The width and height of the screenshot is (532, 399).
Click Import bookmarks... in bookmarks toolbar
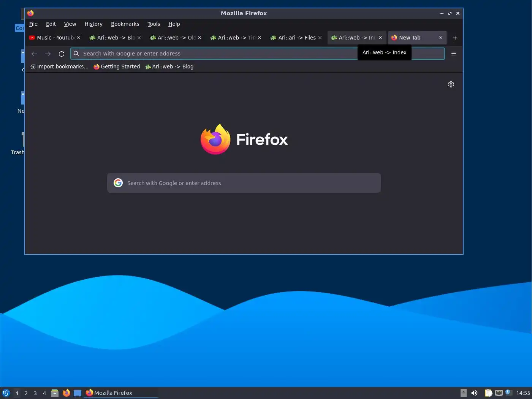(x=59, y=66)
